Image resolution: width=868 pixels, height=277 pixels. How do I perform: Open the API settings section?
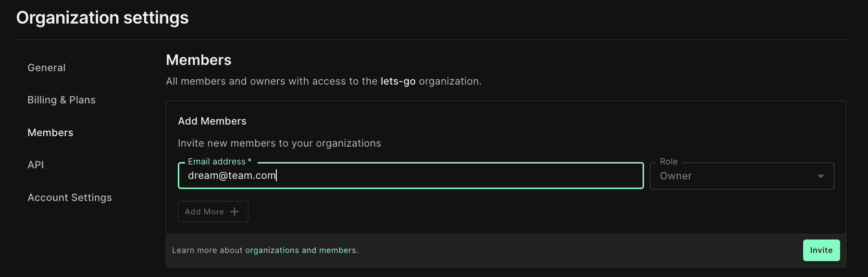36,165
